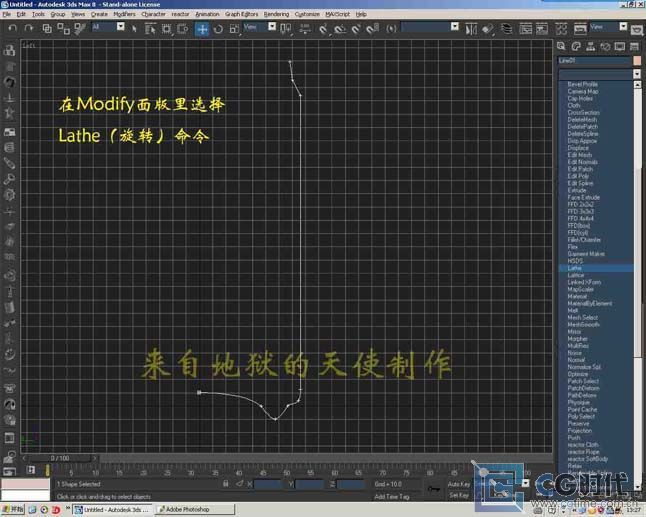Click the Line01 object name field
Image resolution: width=646 pixels, height=517 pixels.
pyautogui.click(x=595, y=61)
